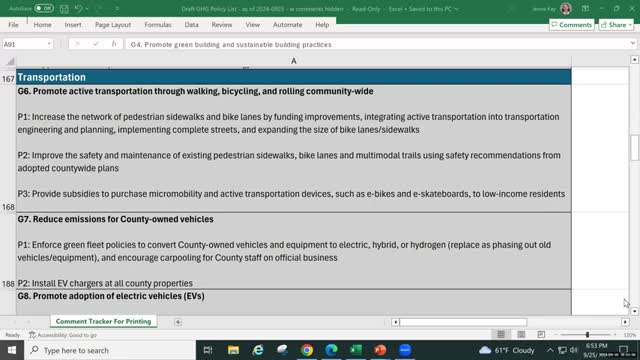Select the Comment Tracker For Printing sheet tab
640x360 pixels.
click(x=103, y=322)
